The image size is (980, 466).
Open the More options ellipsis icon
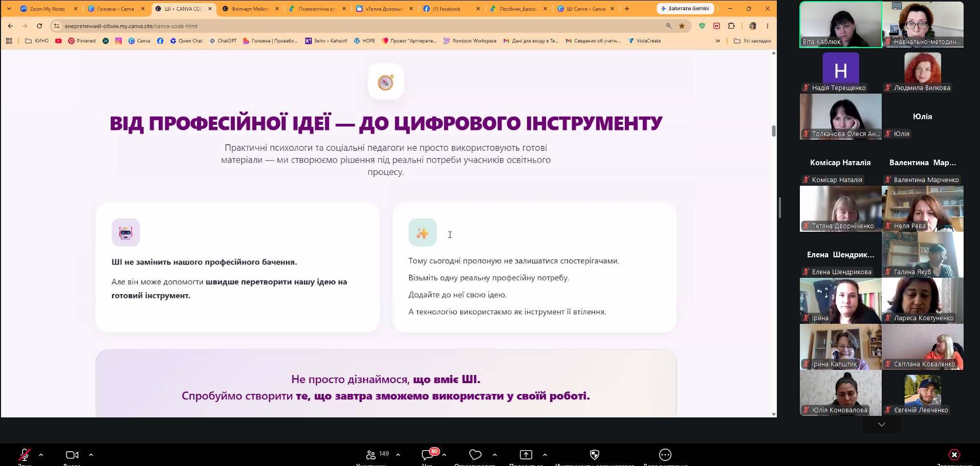point(665,454)
